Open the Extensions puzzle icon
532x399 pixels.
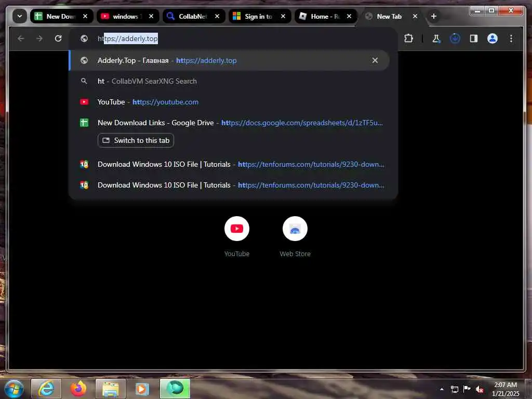coord(409,38)
